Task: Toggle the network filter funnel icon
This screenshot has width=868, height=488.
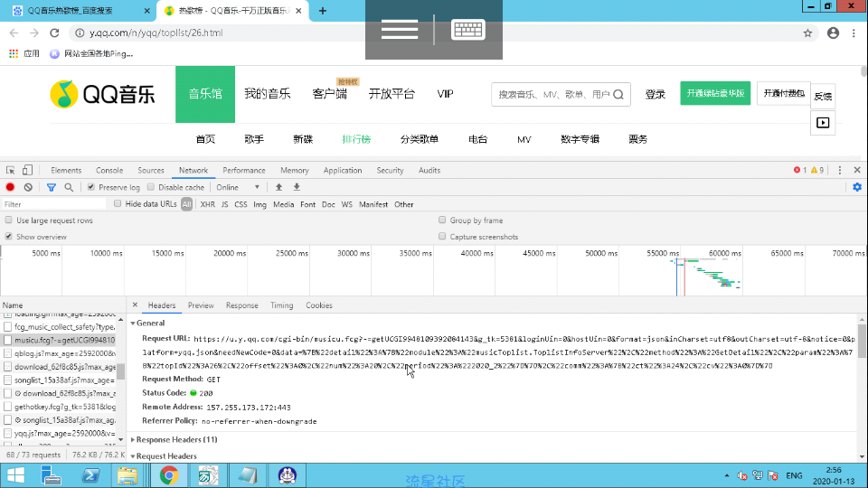Action: click(x=51, y=188)
